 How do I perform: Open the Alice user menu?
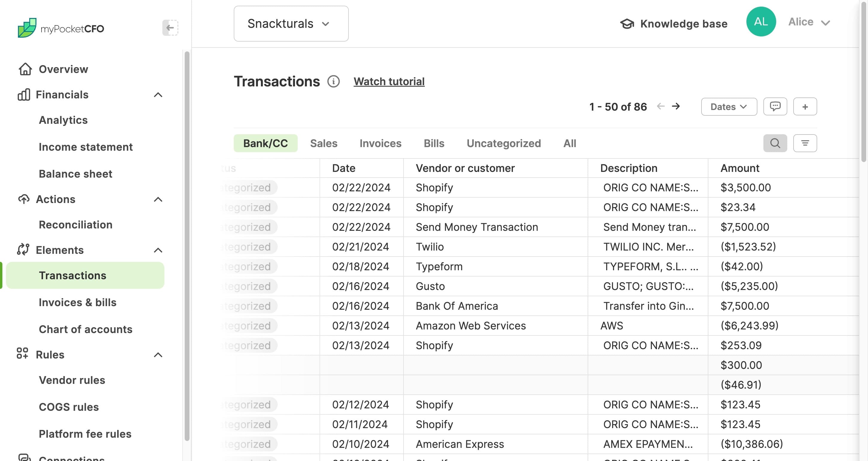pos(809,22)
